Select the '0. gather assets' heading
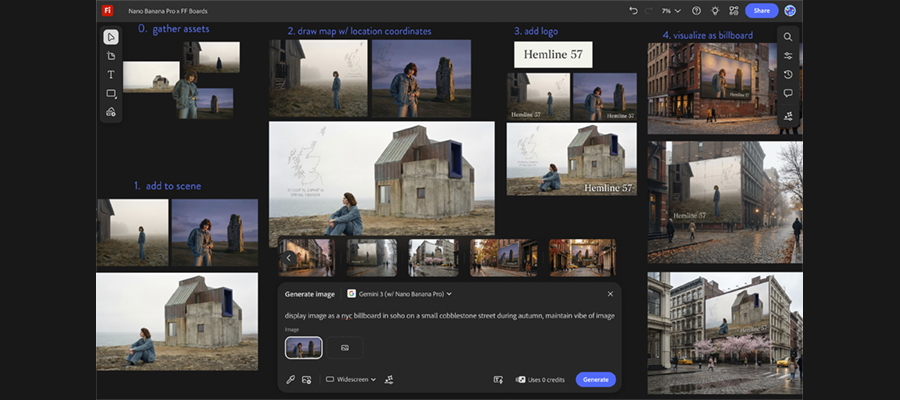900x400 pixels. pos(174,29)
